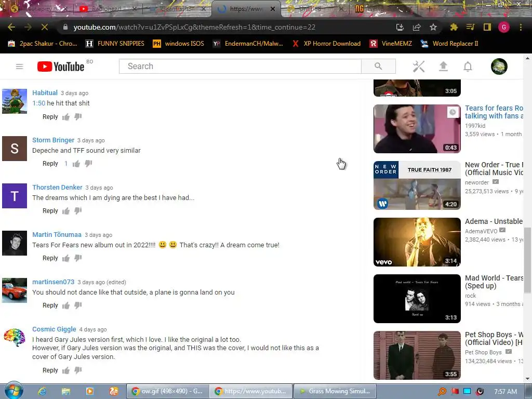Open Pet Shop Boys video thumbnail

click(417, 355)
